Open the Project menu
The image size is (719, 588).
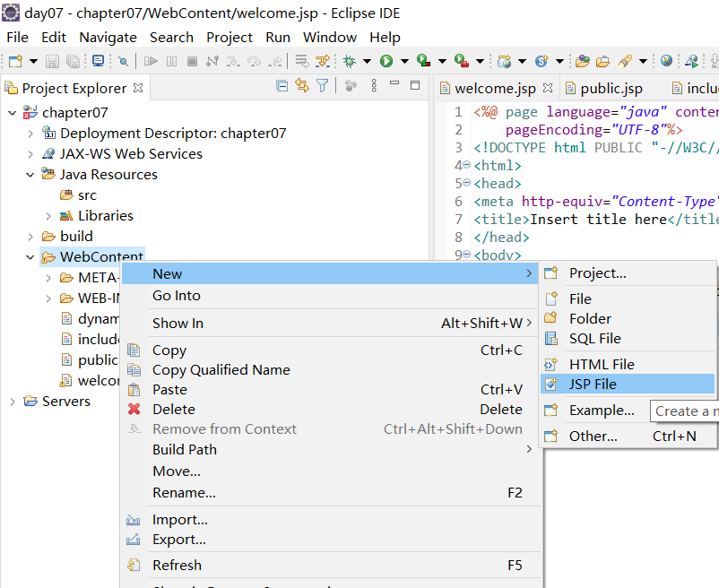(x=230, y=37)
